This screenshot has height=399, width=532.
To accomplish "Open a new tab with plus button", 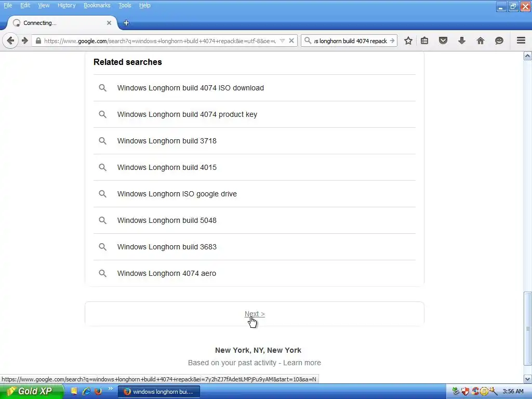I will (126, 23).
